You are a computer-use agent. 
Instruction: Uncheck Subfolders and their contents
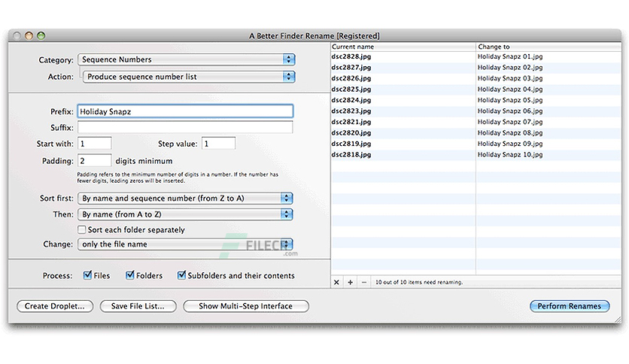181,275
